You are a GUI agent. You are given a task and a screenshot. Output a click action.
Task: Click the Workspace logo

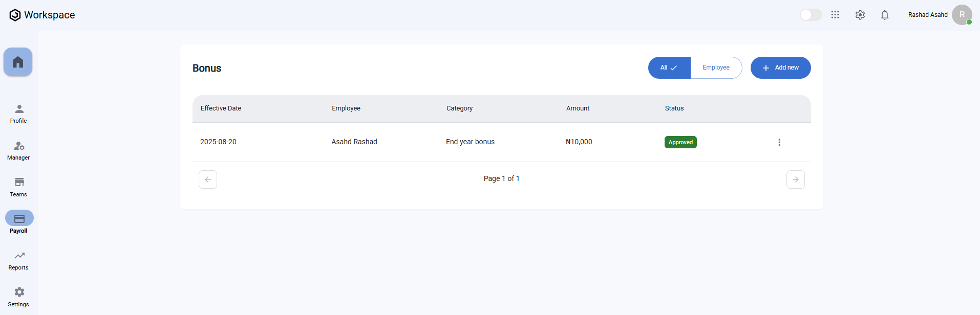[42, 15]
